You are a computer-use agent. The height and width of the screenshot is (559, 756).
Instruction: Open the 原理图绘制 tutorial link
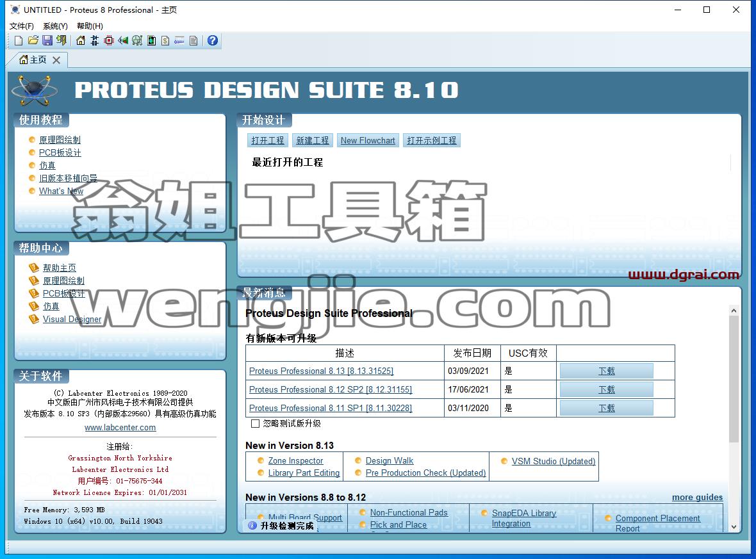60,140
